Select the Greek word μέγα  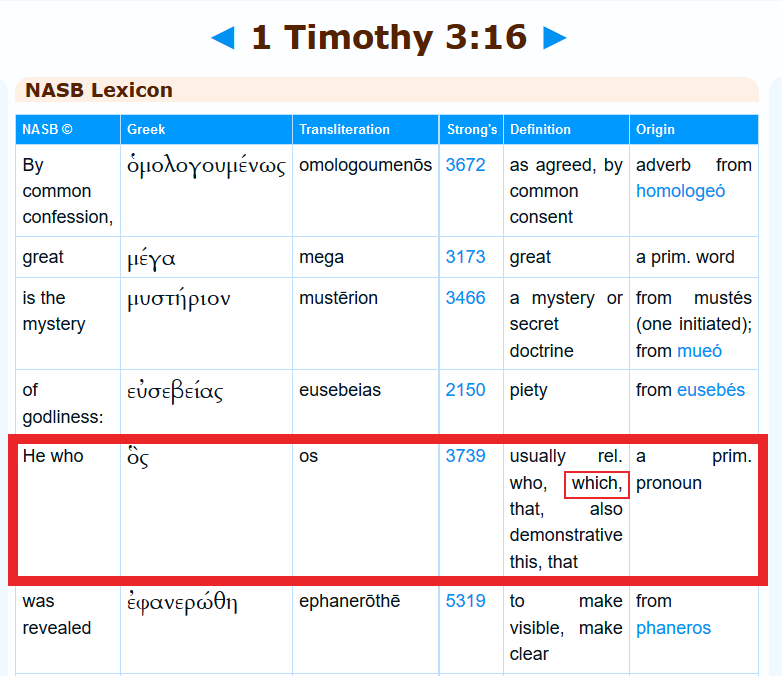pos(151,259)
